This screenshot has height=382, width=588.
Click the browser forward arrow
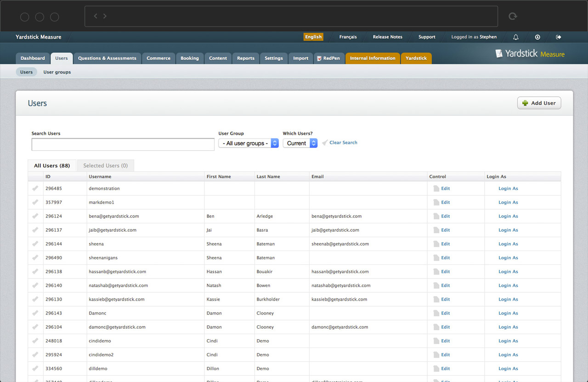[x=105, y=16]
